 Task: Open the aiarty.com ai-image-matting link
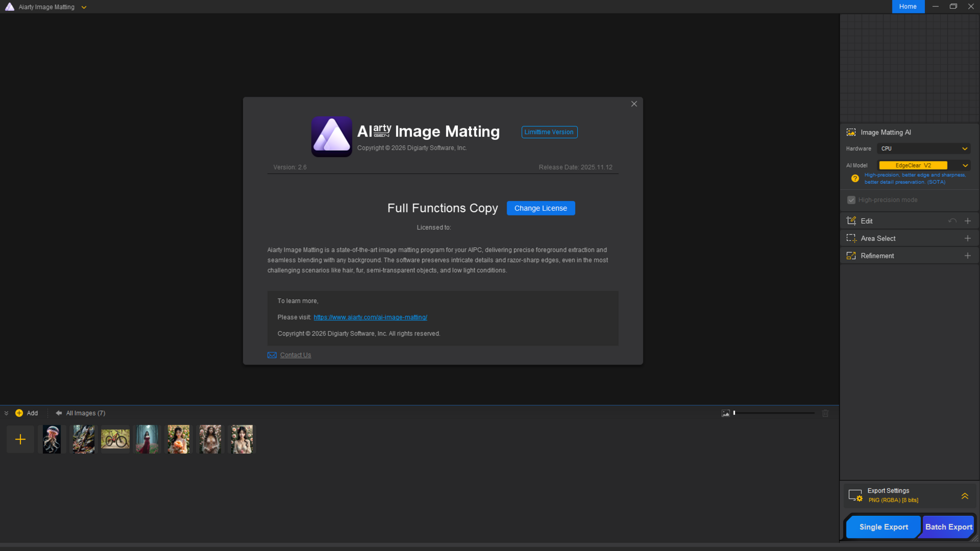(x=370, y=317)
